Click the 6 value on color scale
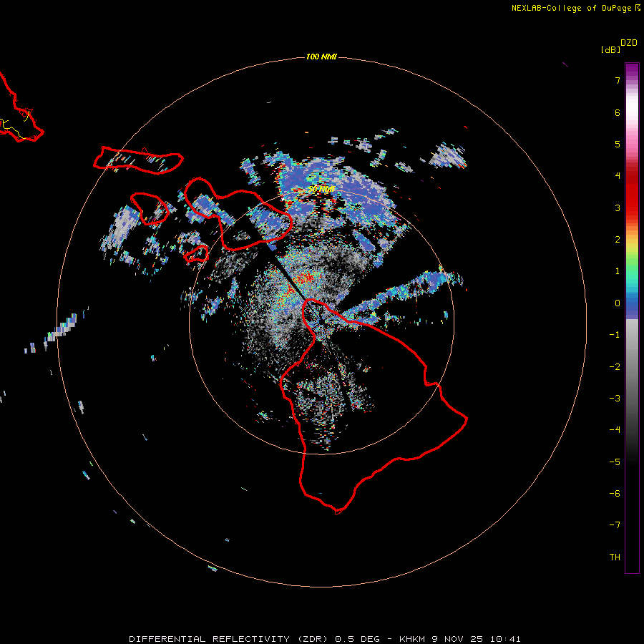Screen dimensions: 644x644 pos(618,113)
